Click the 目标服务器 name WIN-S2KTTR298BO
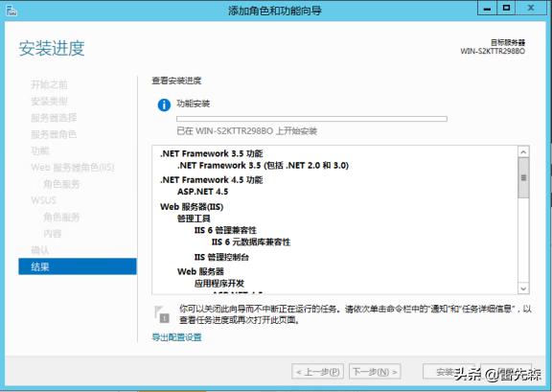 [x=493, y=51]
